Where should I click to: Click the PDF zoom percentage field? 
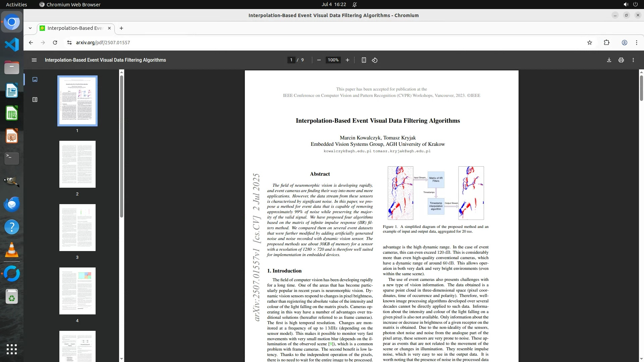point(333,60)
